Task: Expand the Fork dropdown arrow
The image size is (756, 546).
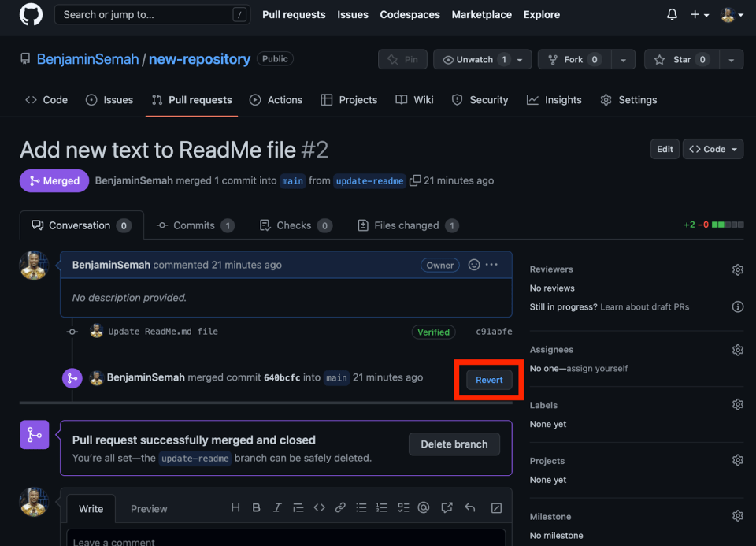Action: pos(623,60)
